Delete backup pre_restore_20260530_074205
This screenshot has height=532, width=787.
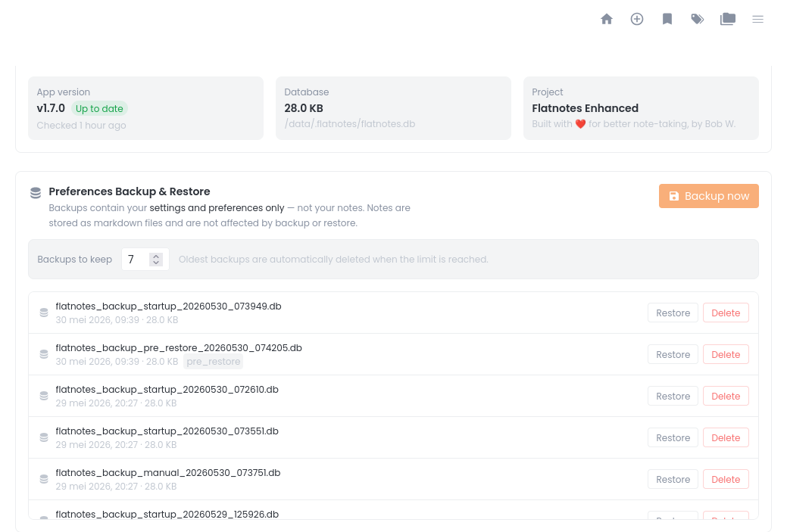tap(725, 354)
